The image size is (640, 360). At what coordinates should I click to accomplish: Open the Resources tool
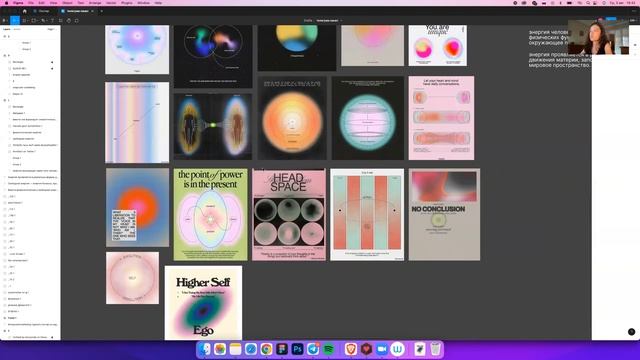coord(60,20)
